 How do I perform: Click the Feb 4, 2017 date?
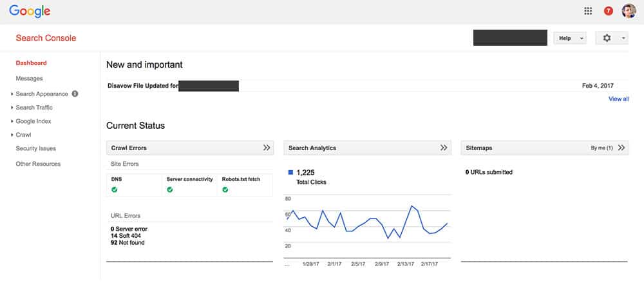[598, 86]
